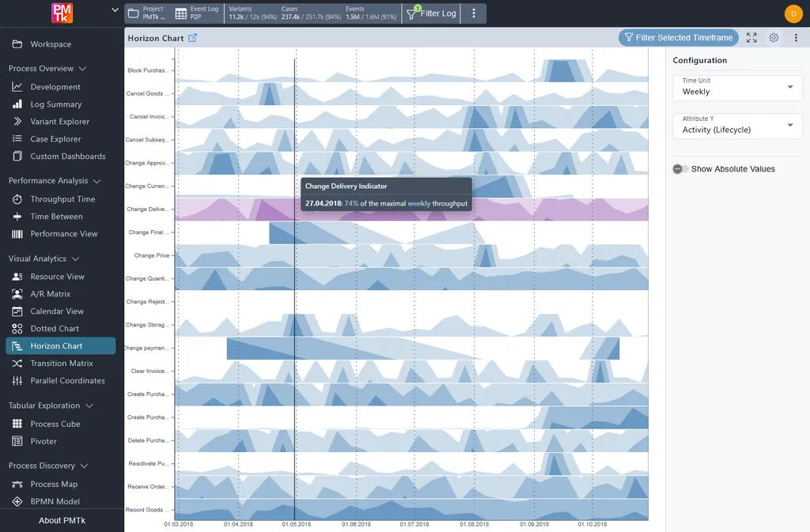Screen dimensions: 810x532
Task: Click the Transition Matrix shuffle icon
Action: tap(17, 364)
